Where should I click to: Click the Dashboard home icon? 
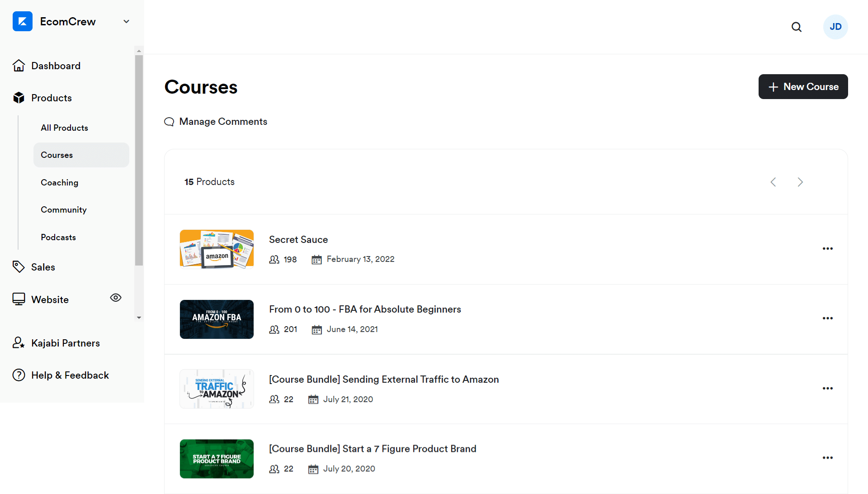pos(19,66)
